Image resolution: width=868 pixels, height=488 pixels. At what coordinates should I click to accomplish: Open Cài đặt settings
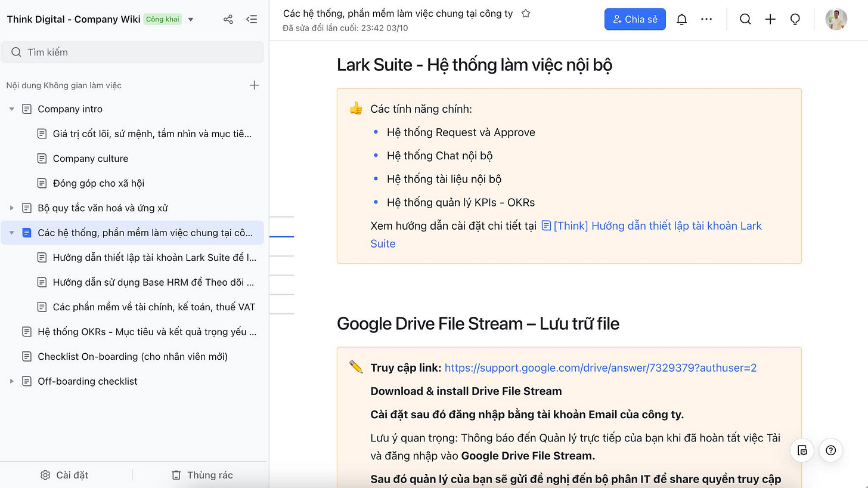point(64,475)
